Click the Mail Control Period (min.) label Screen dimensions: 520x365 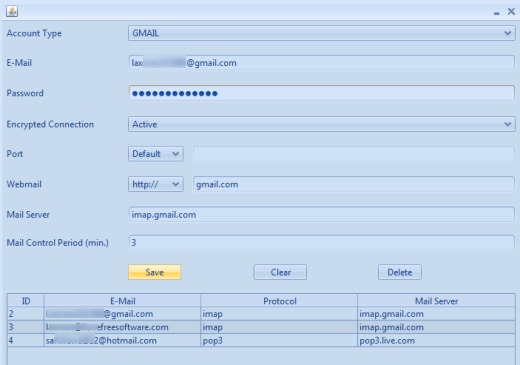[x=58, y=243]
